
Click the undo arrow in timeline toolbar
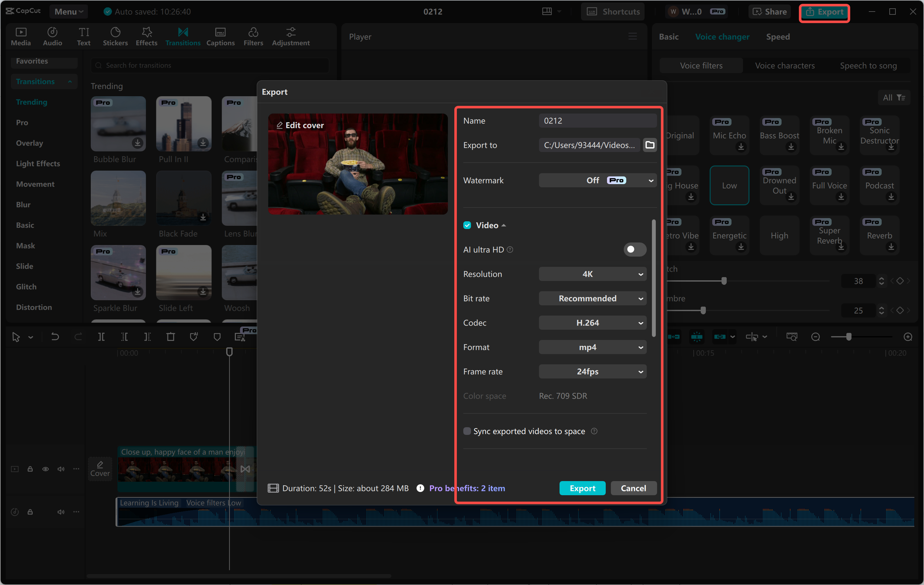coord(55,337)
